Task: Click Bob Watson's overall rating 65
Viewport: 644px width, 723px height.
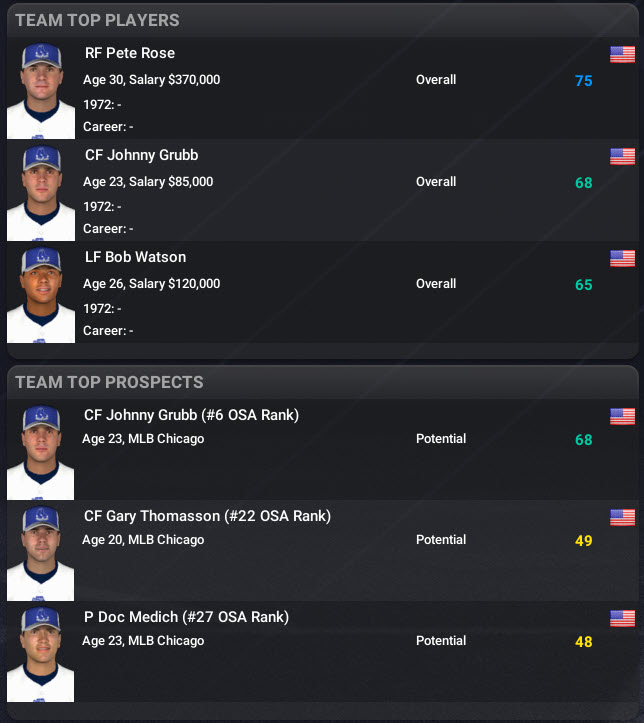Action: [584, 284]
